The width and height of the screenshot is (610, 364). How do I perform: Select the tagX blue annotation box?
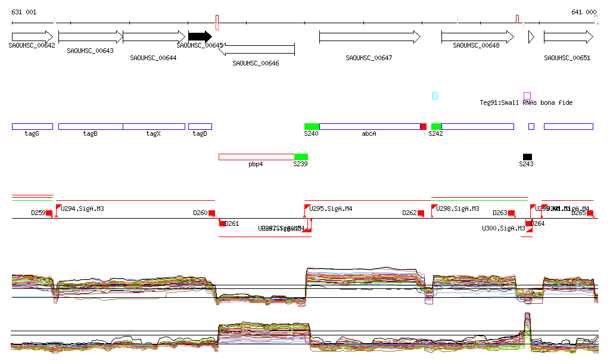pyautogui.click(x=154, y=126)
